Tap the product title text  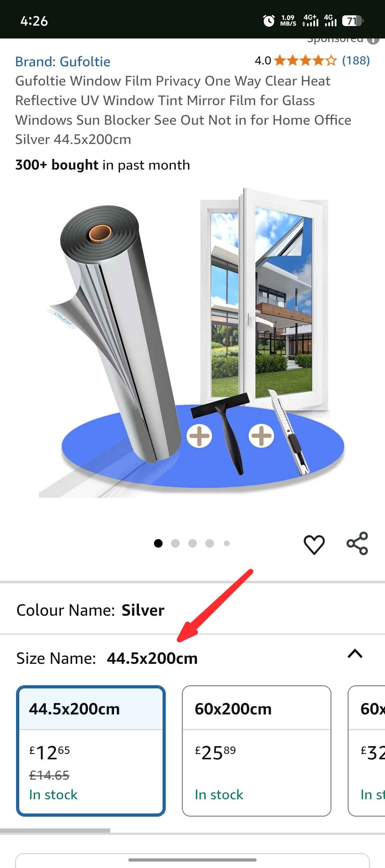(183, 110)
